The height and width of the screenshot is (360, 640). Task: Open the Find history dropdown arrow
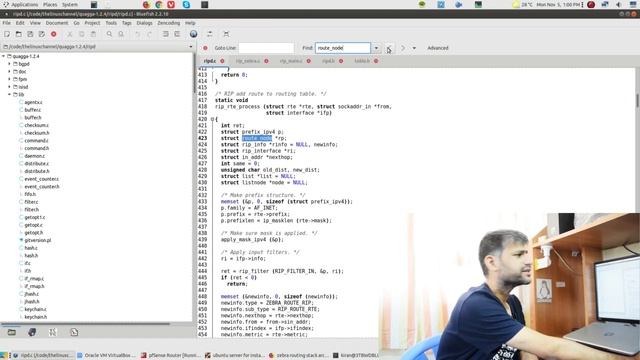pos(376,48)
